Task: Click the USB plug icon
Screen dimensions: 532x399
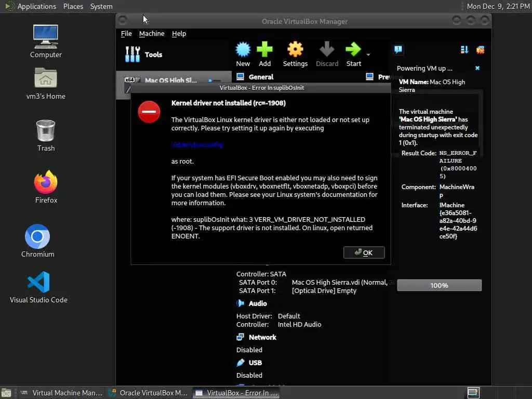Action: [240, 362]
